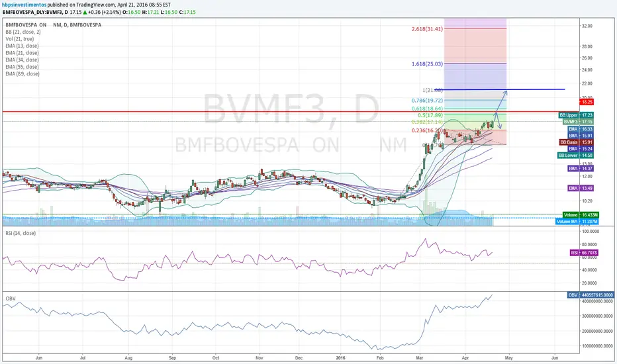
Task: Click the EMA 14.37 price tag
Action: click(x=581, y=168)
